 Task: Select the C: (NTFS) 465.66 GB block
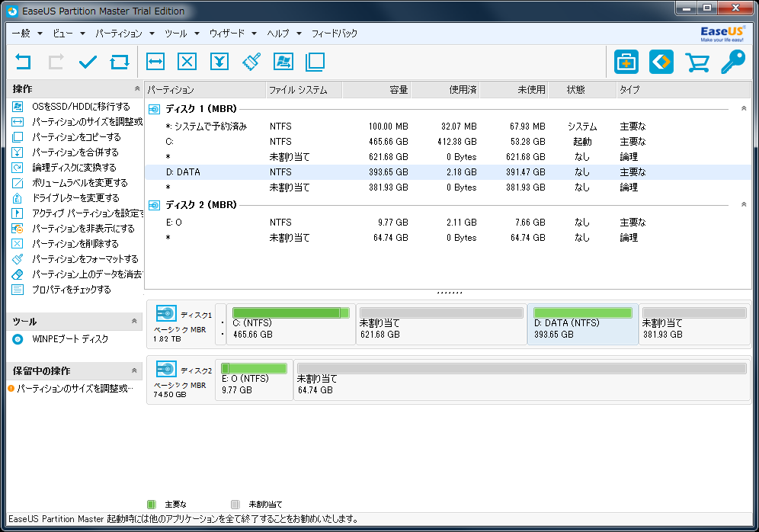pyautogui.click(x=291, y=325)
